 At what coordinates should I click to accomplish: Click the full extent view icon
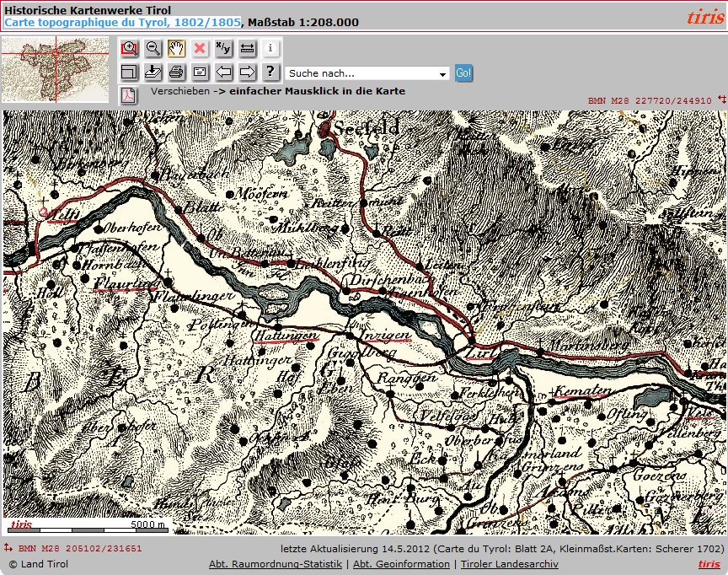point(130,73)
